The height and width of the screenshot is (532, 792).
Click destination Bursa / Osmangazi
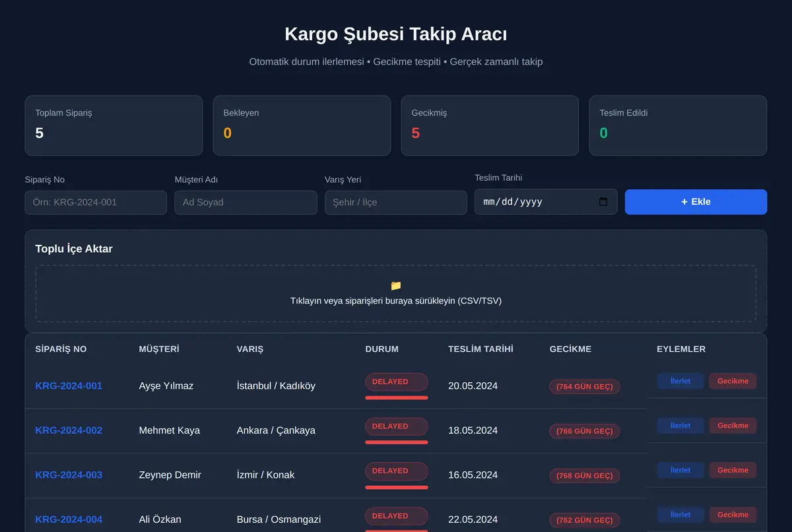(279, 519)
